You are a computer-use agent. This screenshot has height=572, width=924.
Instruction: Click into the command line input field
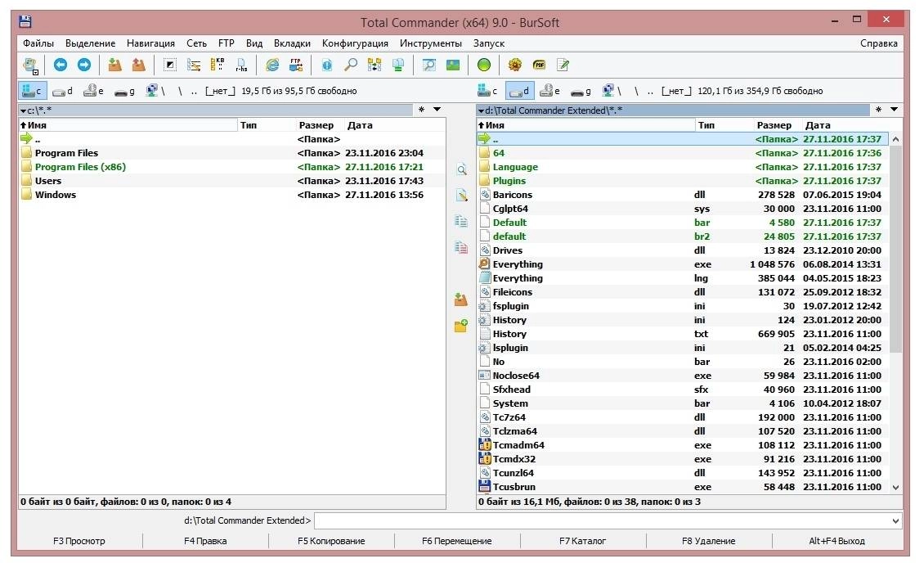pos(603,520)
